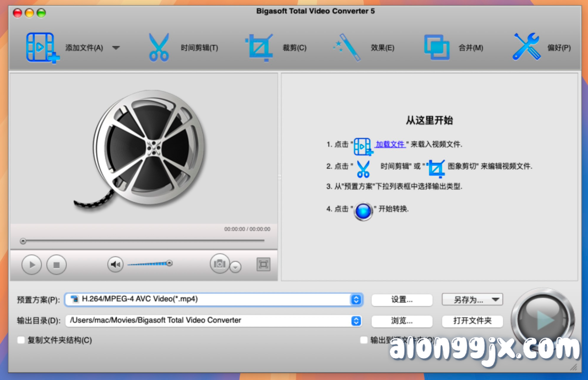Open the 预置方案 preset dropdown
Screen dimensions: 588x380
(356, 300)
